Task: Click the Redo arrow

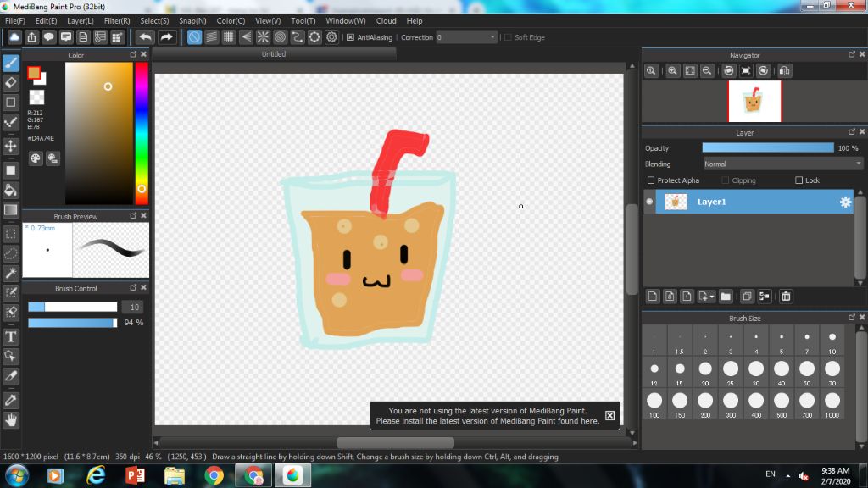Action: click(166, 37)
